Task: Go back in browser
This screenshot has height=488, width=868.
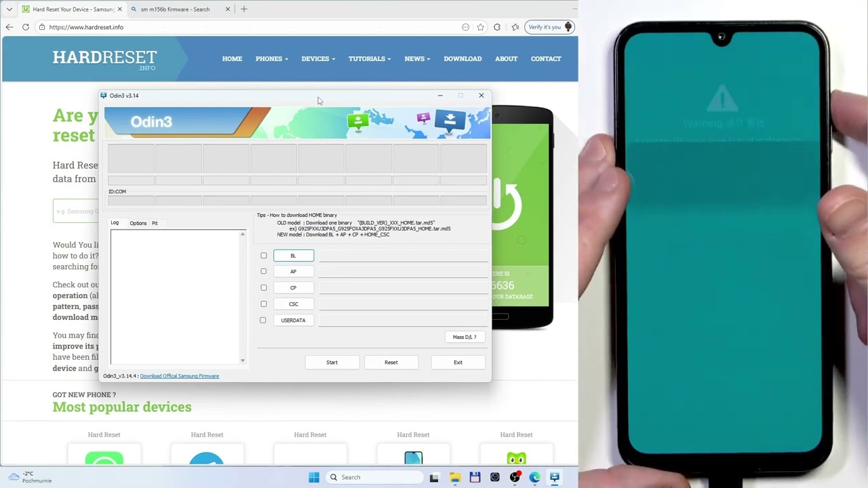Action: coord(9,27)
